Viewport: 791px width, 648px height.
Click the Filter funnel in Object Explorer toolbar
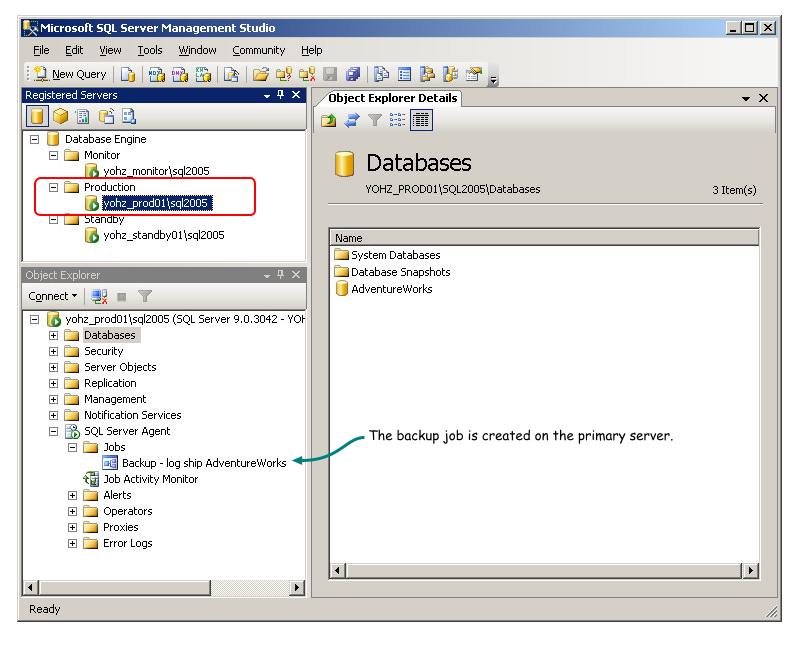(x=145, y=297)
